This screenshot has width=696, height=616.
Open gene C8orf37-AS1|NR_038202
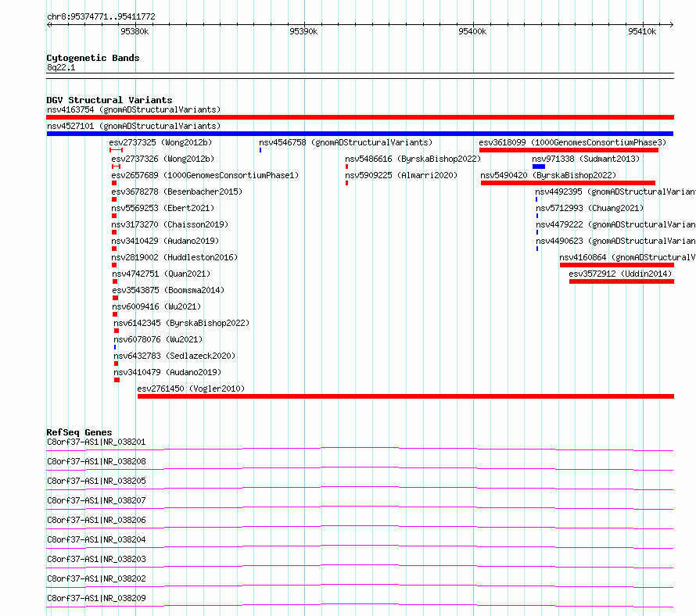pos(96,578)
